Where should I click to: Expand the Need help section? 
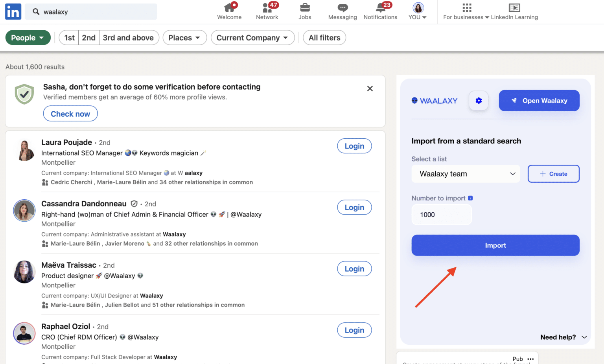[x=563, y=337]
